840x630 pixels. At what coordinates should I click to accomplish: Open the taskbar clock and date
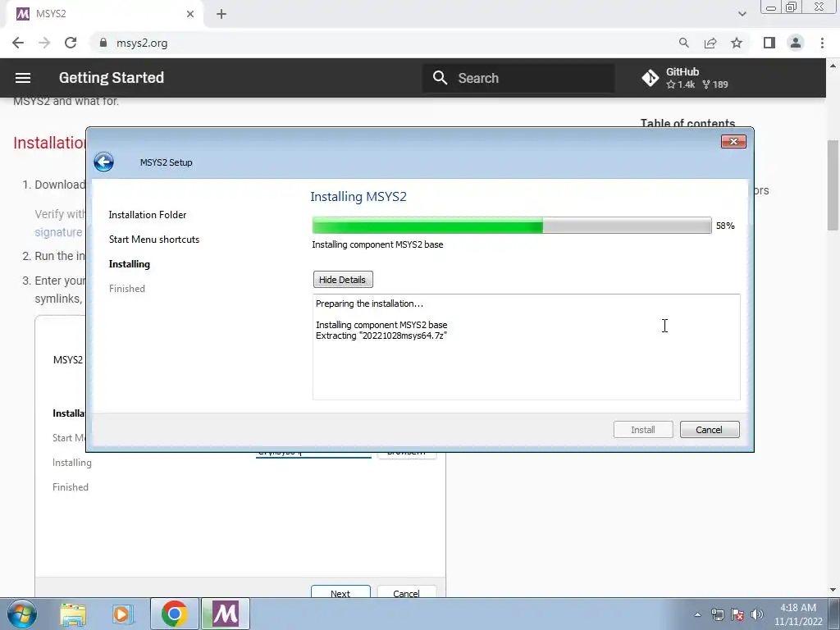tap(798, 614)
